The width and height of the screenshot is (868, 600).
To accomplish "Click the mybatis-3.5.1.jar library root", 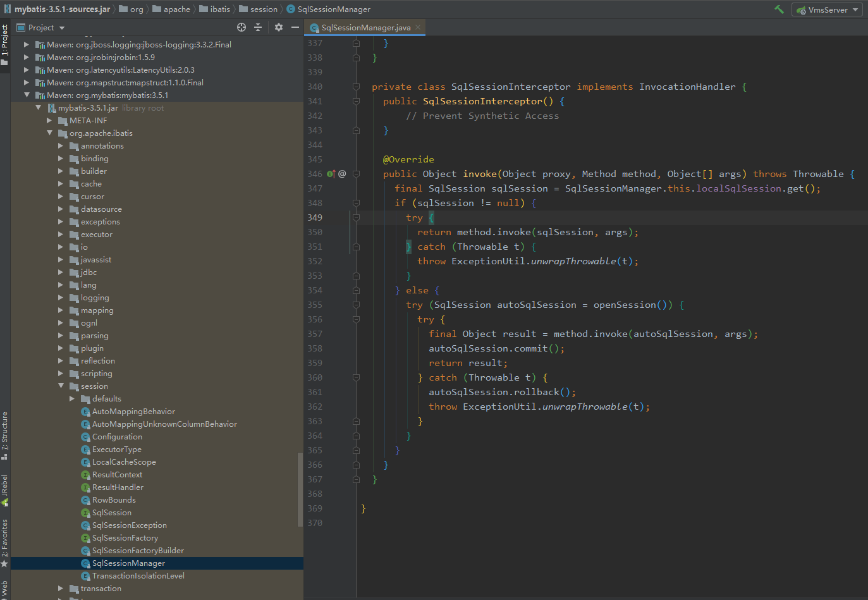I will [88, 108].
